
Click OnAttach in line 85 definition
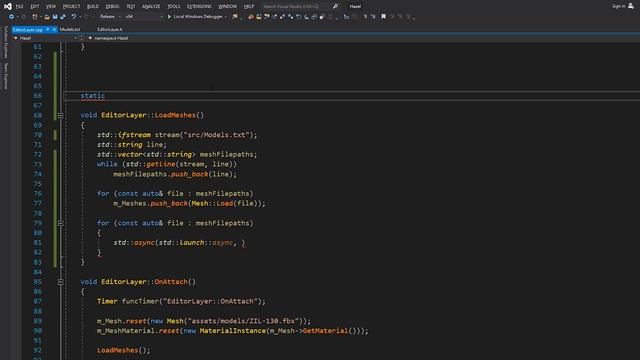(x=171, y=282)
